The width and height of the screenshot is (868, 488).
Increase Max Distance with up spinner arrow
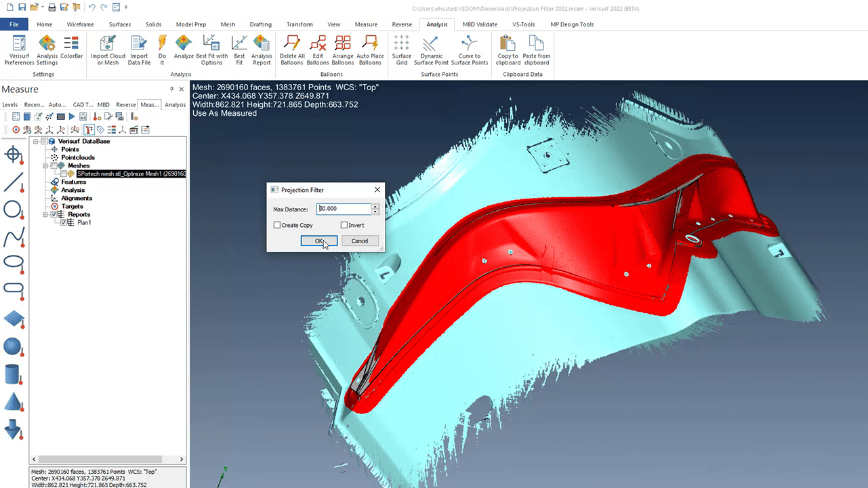tap(375, 206)
